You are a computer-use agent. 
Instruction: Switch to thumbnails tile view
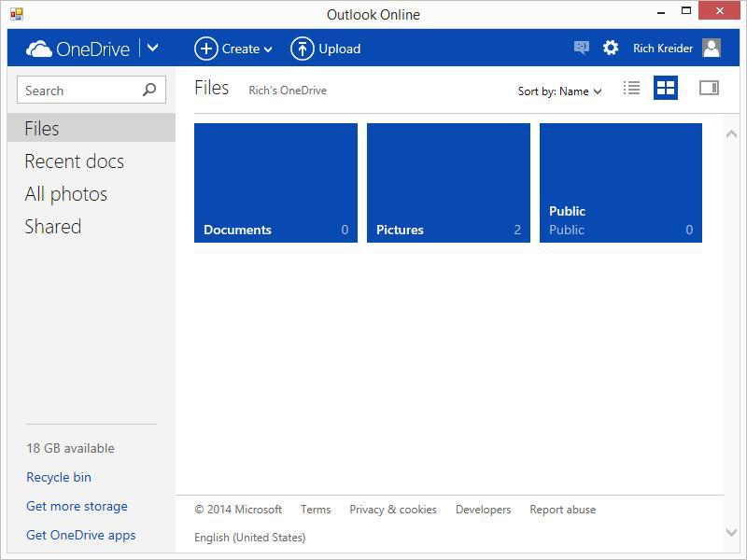[x=666, y=88]
